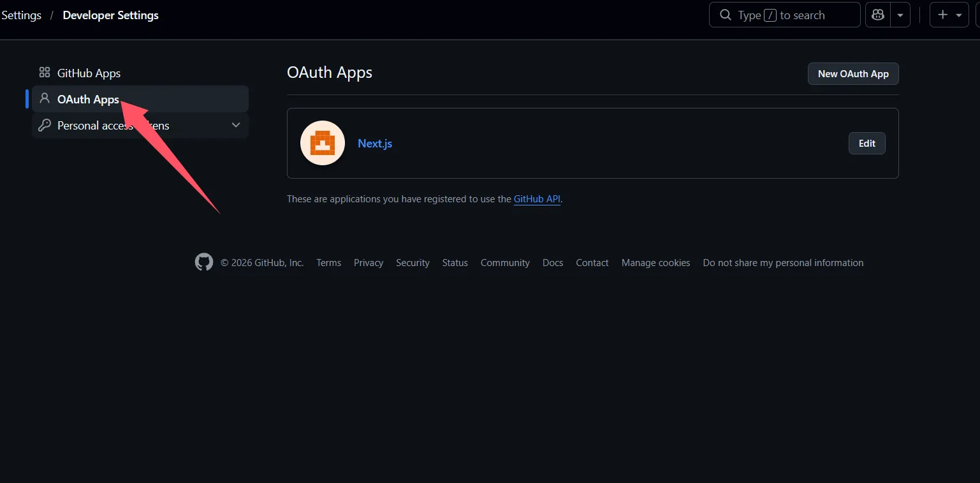This screenshot has height=483, width=980.
Task: Open the Security footer link
Action: point(413,263)
